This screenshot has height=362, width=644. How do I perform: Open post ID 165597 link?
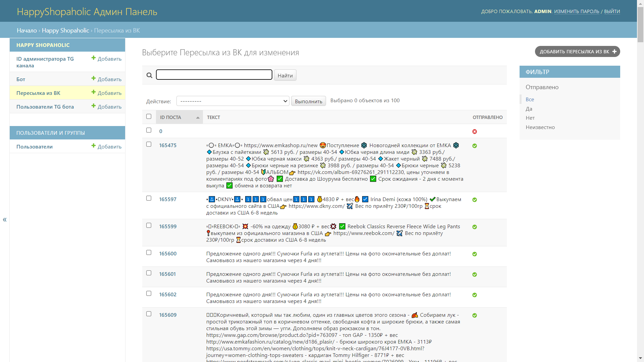point(168,199)
